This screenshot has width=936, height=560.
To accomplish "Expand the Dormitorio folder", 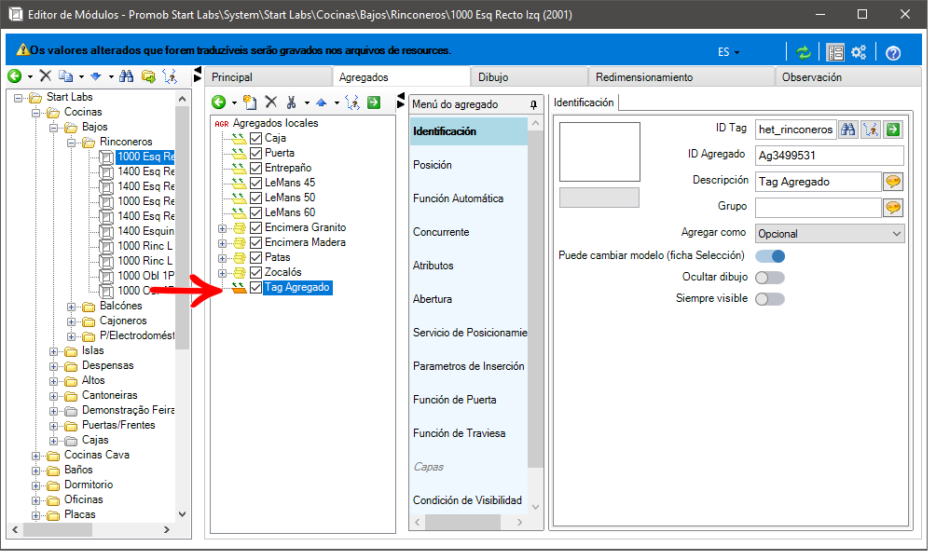I will pyautogui.click(x=35, y=485).
